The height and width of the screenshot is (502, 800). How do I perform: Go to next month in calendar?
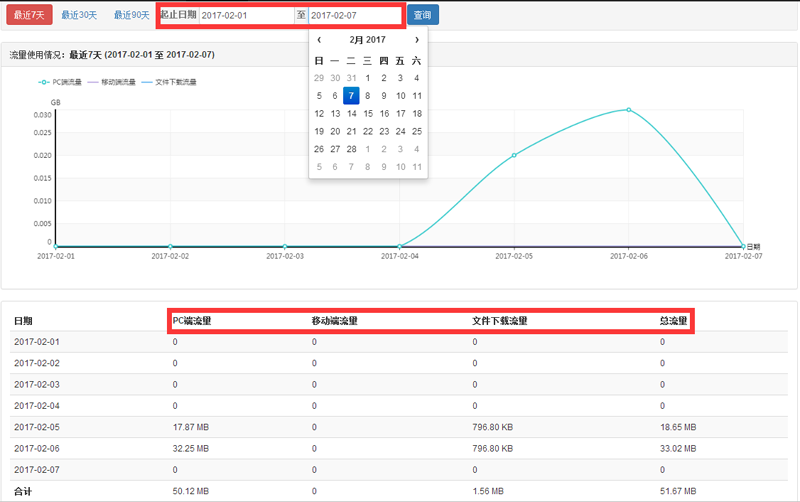point(417,40)
